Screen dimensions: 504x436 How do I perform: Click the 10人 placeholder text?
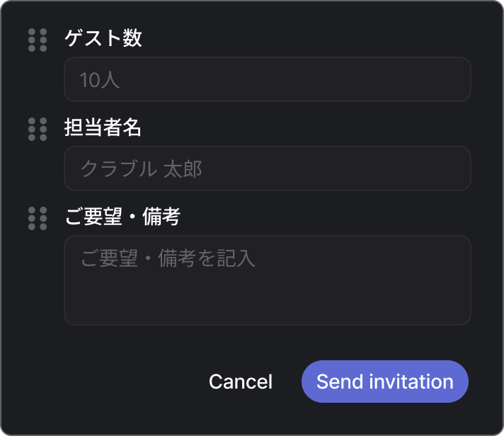tap(100, 80)
